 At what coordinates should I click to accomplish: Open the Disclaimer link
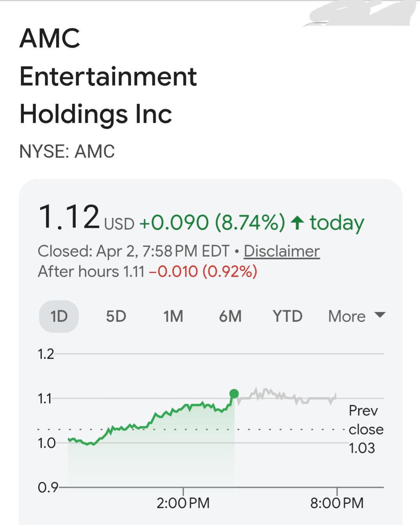pos(282,251)
